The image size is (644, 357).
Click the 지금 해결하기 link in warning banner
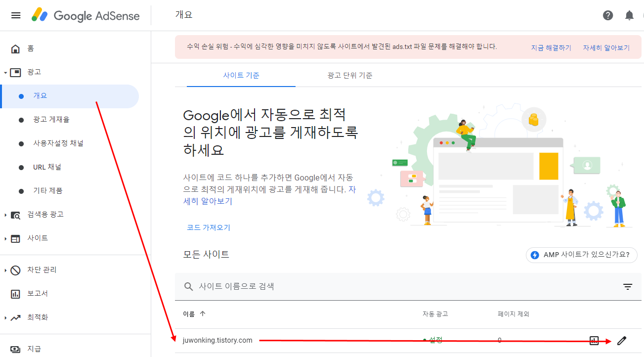[550, 47]
